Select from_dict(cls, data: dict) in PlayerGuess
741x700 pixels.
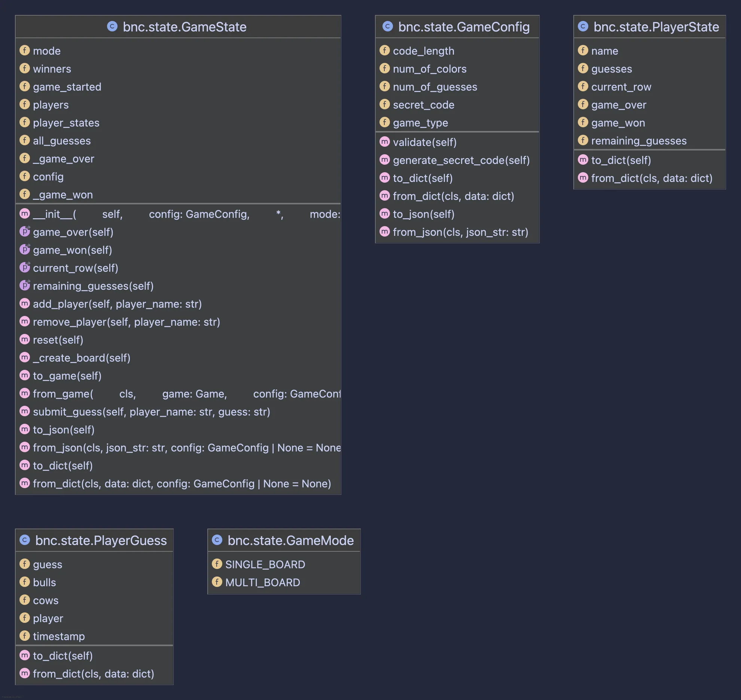(x=94, y=674)
